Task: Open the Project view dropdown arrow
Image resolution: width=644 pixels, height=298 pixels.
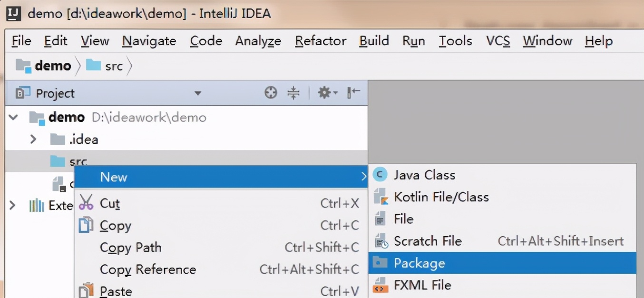Action: [x=198, y=93]
